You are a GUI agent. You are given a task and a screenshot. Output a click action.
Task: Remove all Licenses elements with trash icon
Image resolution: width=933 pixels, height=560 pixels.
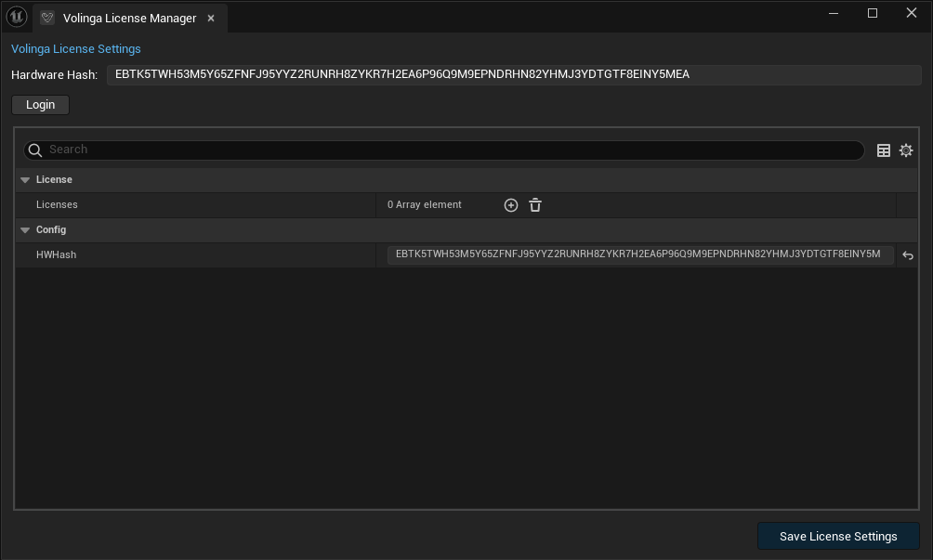pyautogui.click(x=535, y=205)
